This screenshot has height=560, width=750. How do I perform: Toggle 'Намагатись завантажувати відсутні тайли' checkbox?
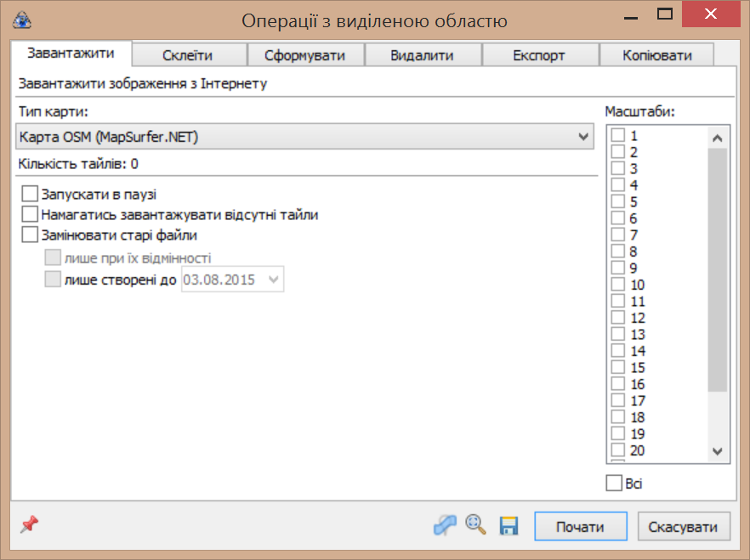[x=31, y=215]
